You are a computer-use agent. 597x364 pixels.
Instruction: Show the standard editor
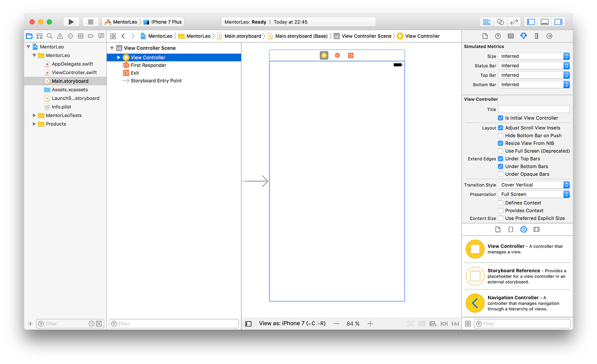pyautogui.click(x=487, y=22)
